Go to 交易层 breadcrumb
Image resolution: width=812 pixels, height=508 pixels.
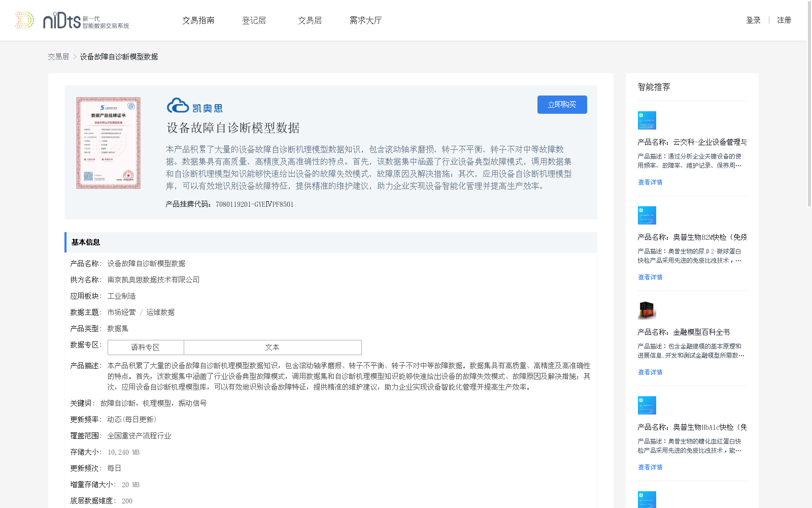pos(58,57)
